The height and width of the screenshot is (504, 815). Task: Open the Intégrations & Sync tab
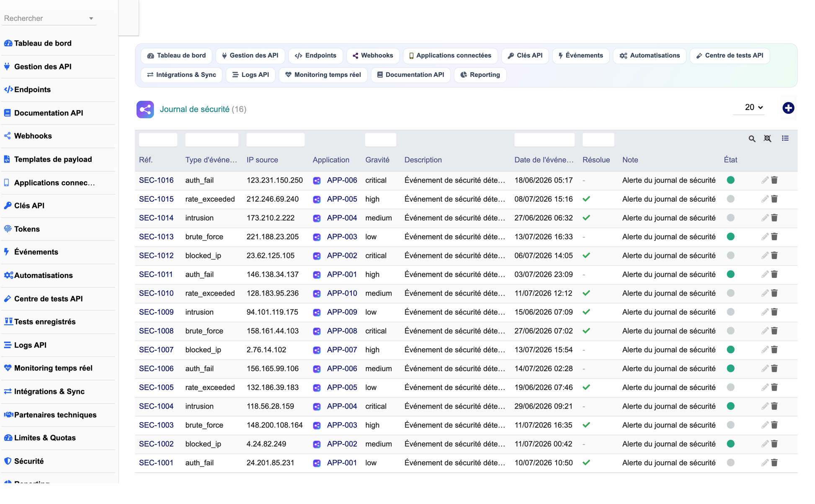(181, 75)
